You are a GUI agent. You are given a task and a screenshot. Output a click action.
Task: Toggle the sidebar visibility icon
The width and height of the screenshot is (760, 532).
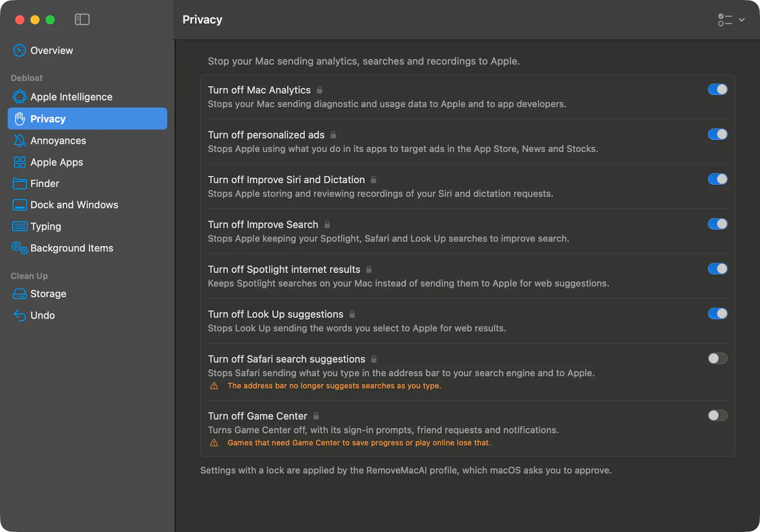82,19
